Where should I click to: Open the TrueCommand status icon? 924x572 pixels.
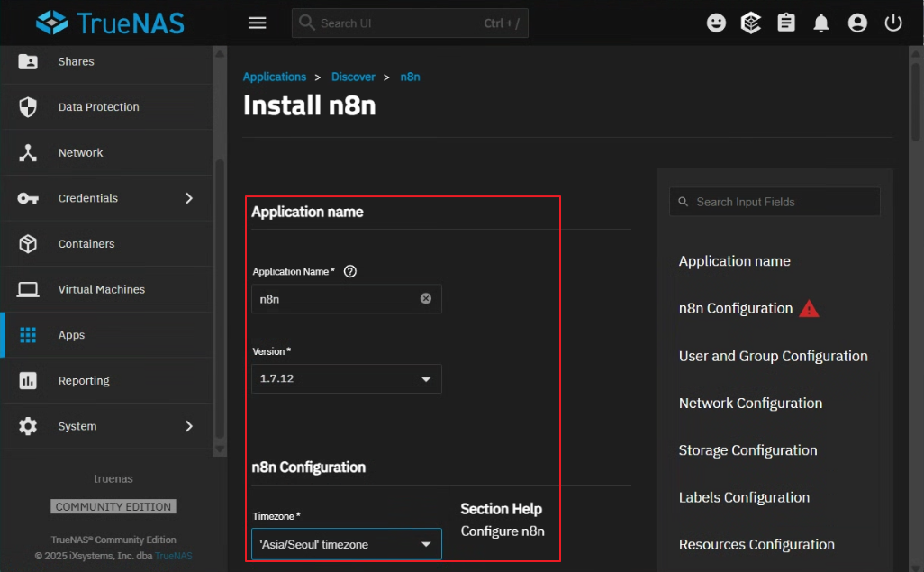point(751,23)
